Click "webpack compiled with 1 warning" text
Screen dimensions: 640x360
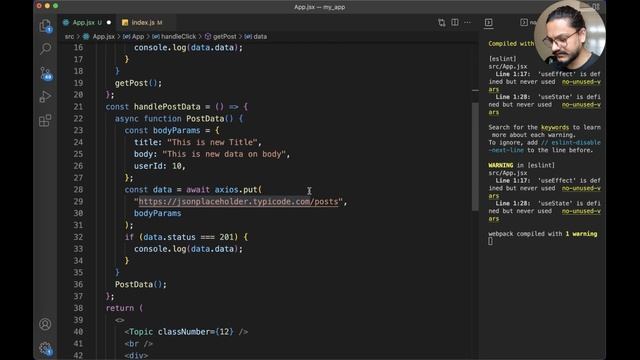pyautogui.click(x=542, y=234)
